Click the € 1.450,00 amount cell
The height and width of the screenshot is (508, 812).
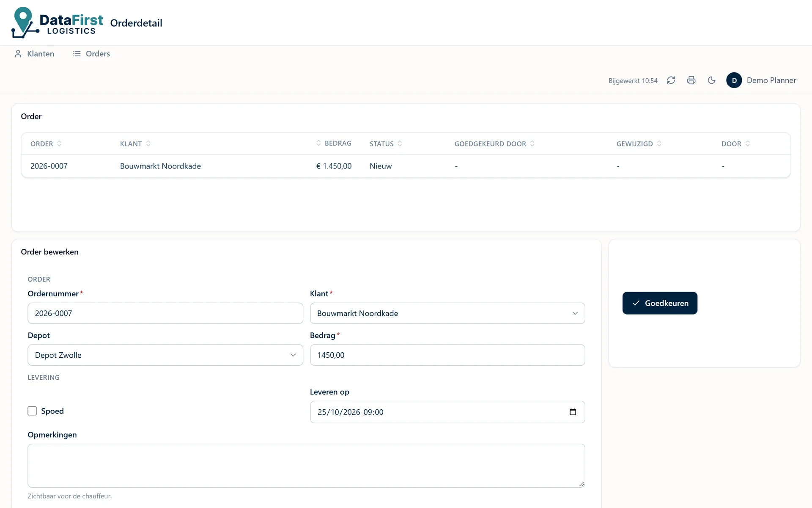click(x=334, y=166)
